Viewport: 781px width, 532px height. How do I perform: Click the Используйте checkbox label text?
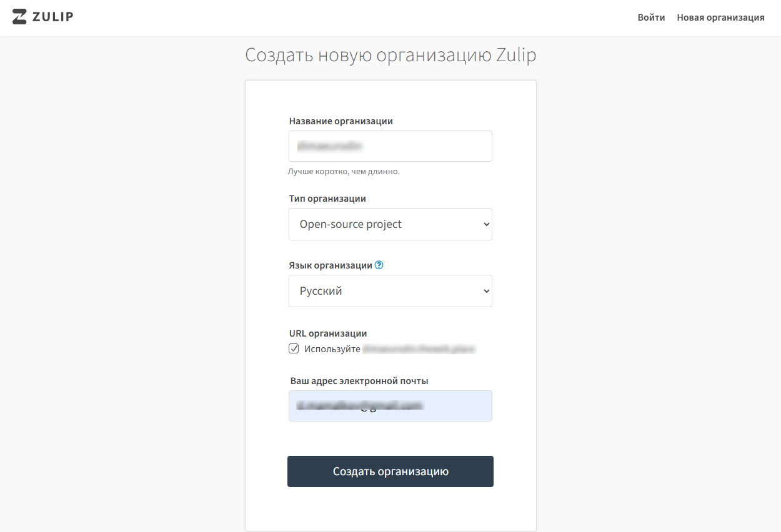[332, 349]
